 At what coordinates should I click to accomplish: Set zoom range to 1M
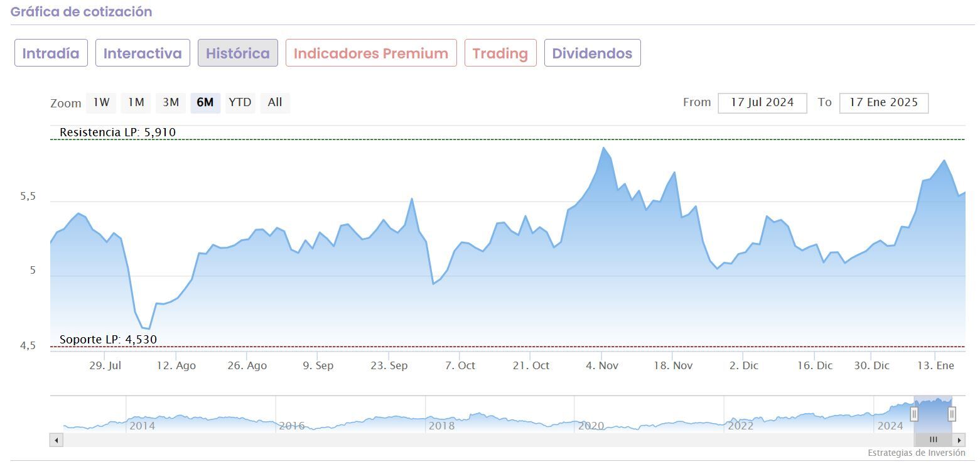click(136, 102)
